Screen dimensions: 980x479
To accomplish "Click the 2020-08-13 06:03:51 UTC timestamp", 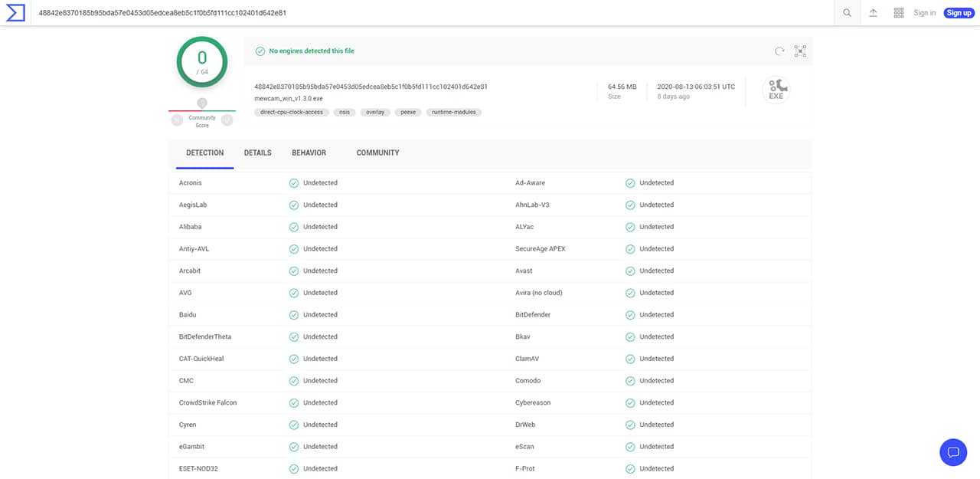I will click(696, 87).
